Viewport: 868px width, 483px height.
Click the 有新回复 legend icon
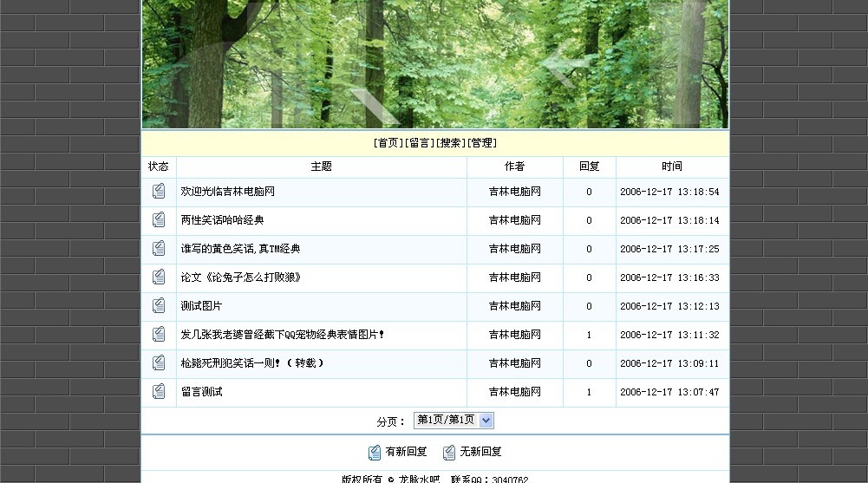pyautogui.click(x=375, y=453)
